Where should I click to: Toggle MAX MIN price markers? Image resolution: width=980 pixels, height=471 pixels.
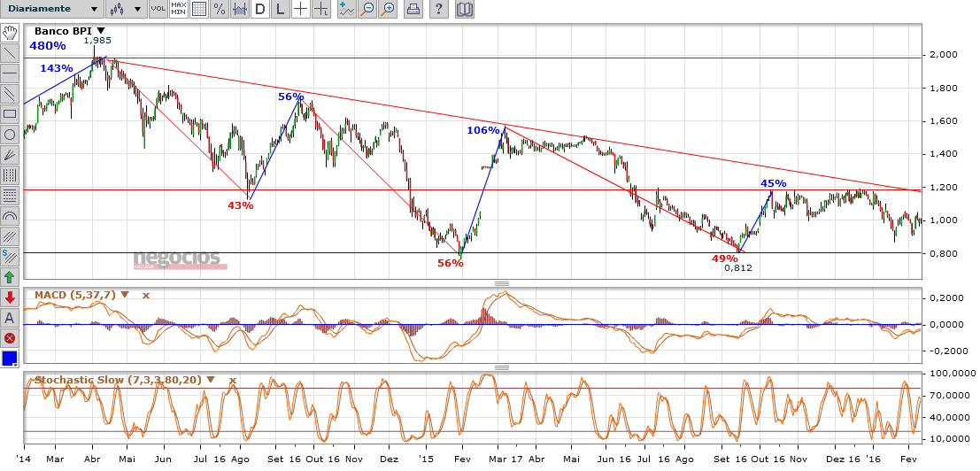tap(178, 10)
